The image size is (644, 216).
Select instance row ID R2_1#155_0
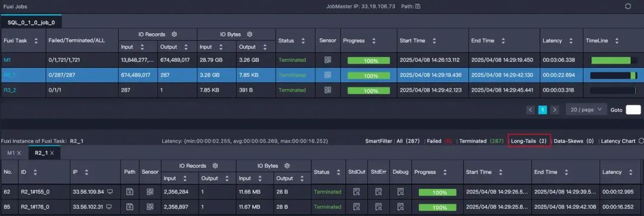click(35, 192)
